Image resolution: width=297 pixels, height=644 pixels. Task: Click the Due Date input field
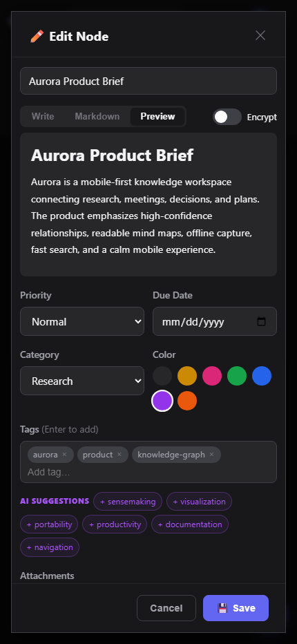(215, 321)
